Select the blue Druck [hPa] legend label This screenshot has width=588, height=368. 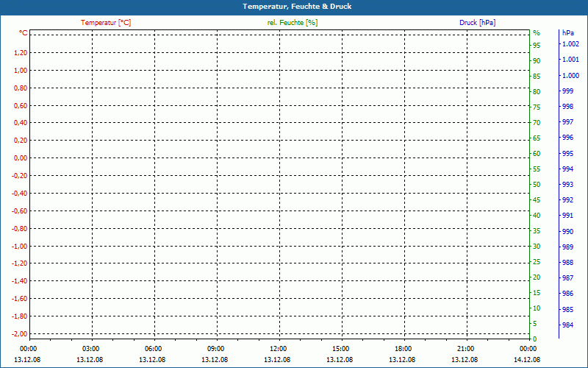(x=477, y=23)
